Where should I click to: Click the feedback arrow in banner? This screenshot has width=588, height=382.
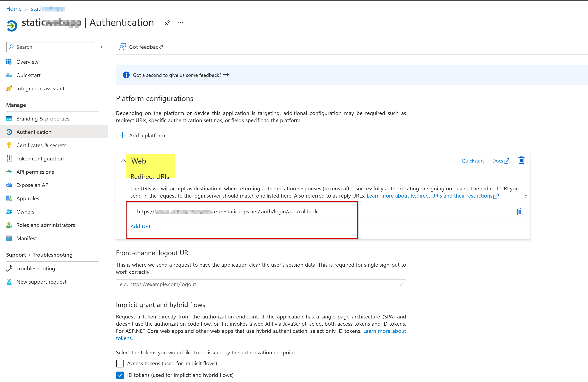[x=226, y=75]
